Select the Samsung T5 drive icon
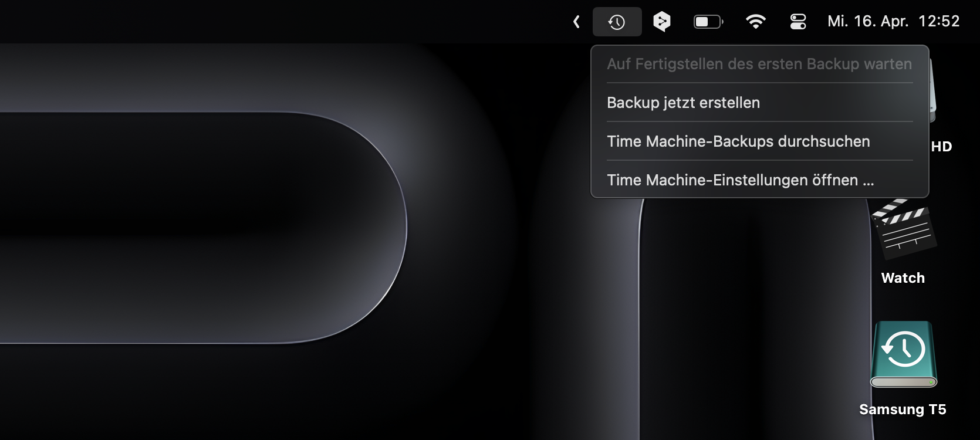 (904, 355)
